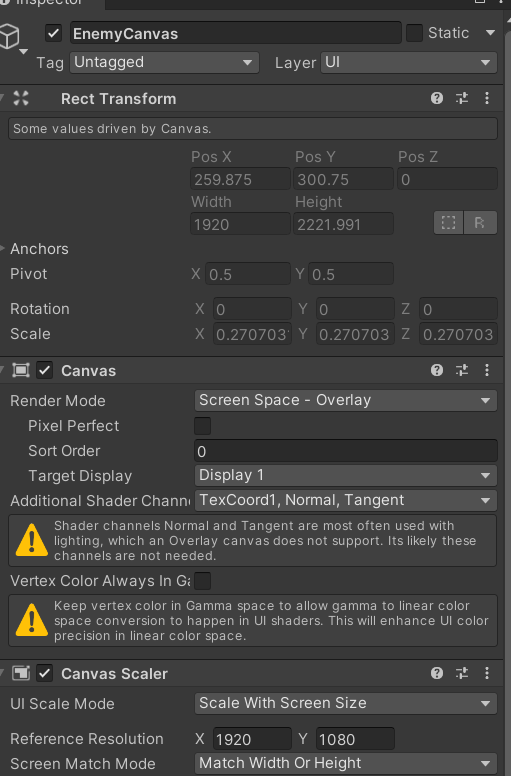Open the Static flags dropdown arrow
This screenshot has width=511, height=776.
pos(490,33)
